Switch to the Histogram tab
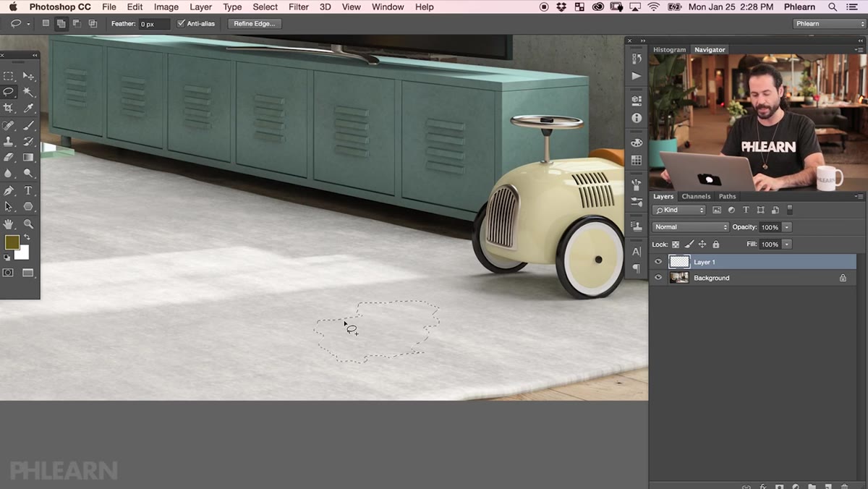Screen dimensions: 868x489 [669, 50]
